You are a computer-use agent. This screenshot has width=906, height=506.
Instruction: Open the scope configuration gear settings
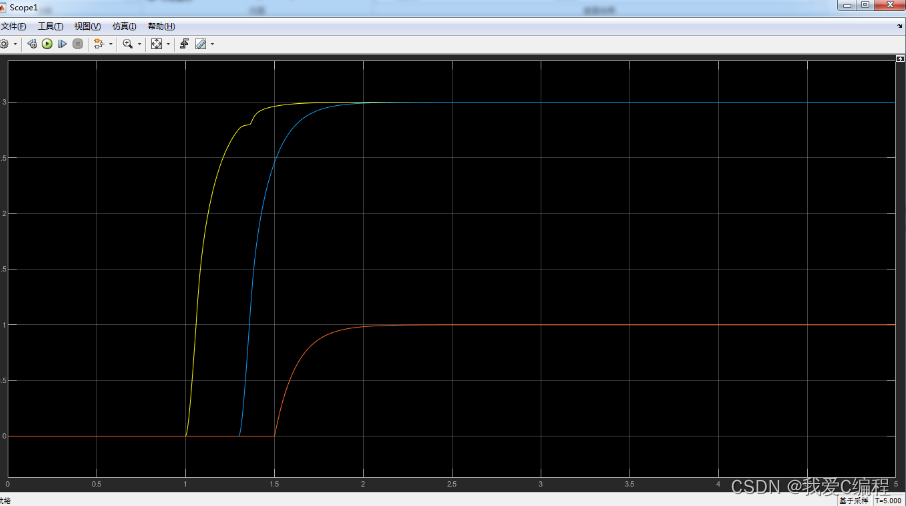click(x=3, y=44)
